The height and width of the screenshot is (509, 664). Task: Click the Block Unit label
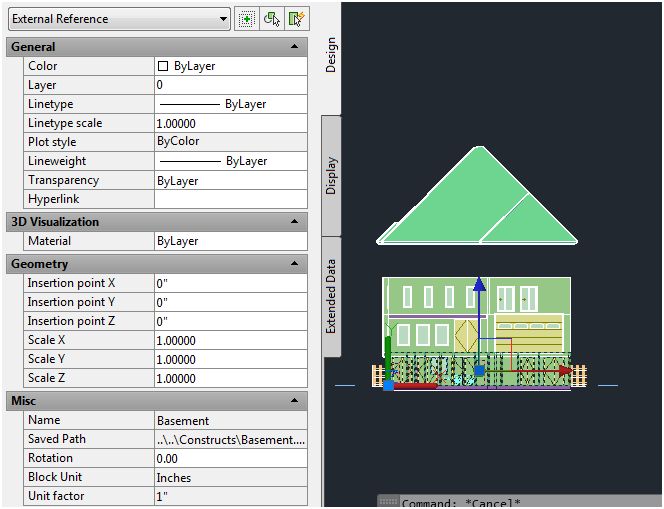point(55,477)
